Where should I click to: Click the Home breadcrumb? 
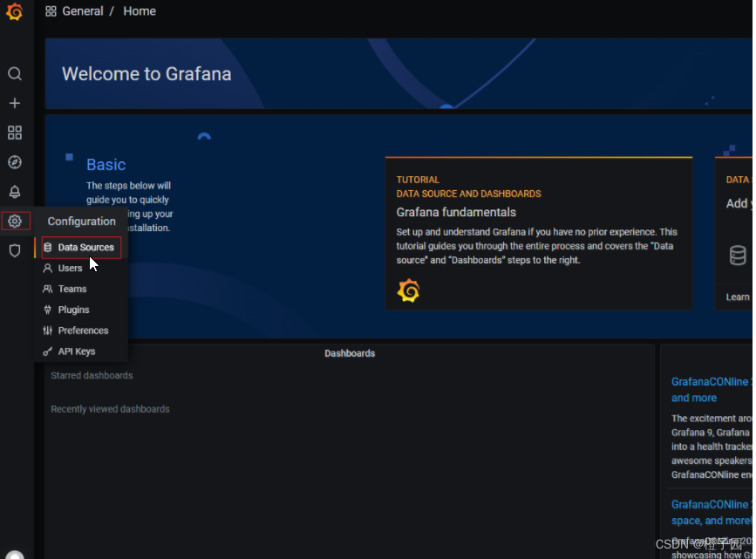[140, 11]
